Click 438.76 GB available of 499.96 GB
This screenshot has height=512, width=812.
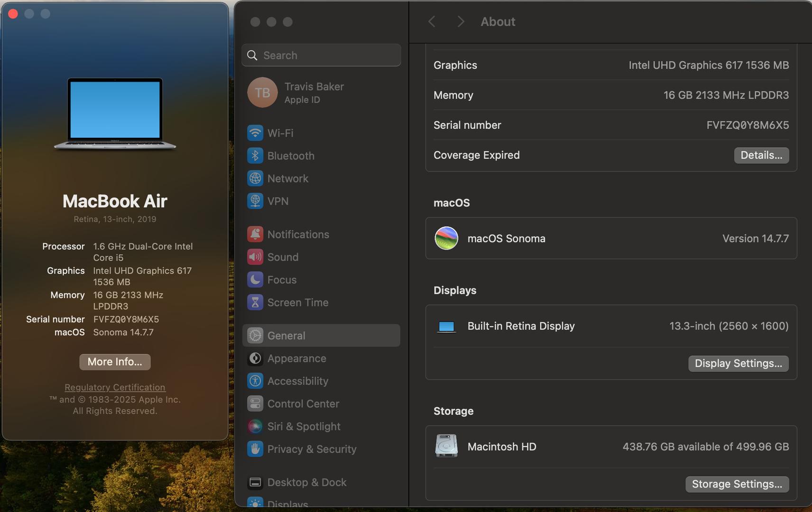click(706, 447)
